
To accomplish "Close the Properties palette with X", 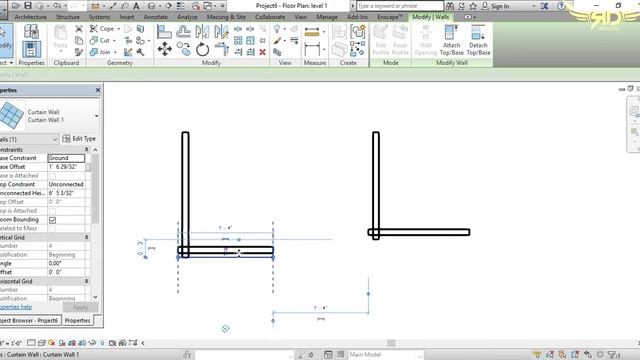I will (x=98, y=90).
